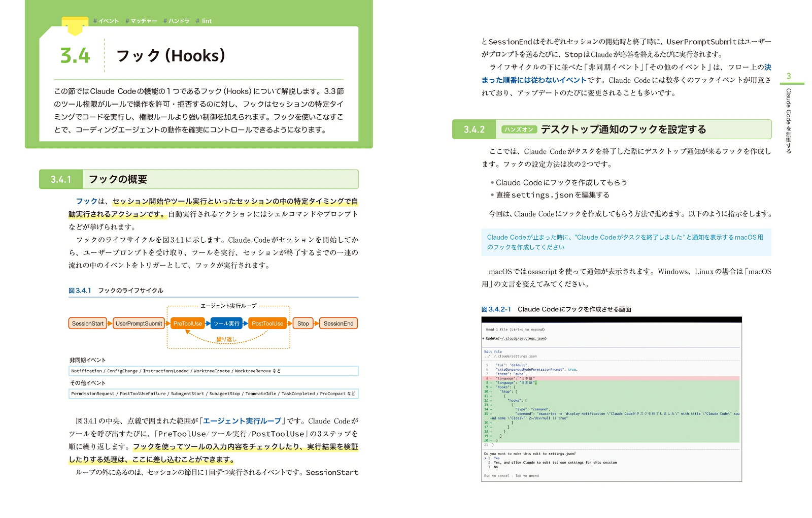Screen dimensions: 812x518
Task: Click the エージェント実行ループ label above the dotted box
Action: click(x=228, y=306)
